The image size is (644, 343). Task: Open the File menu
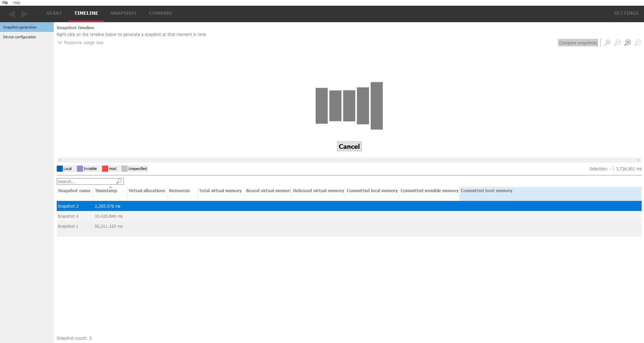(5, 3)
